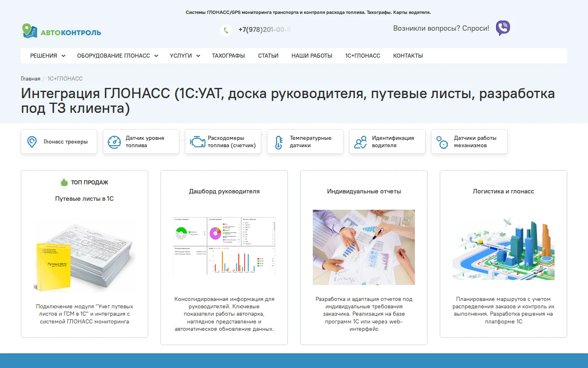Call the phone number +7(978)201
Viewport: 588px width, 368px height.
(x=265, y=29)
